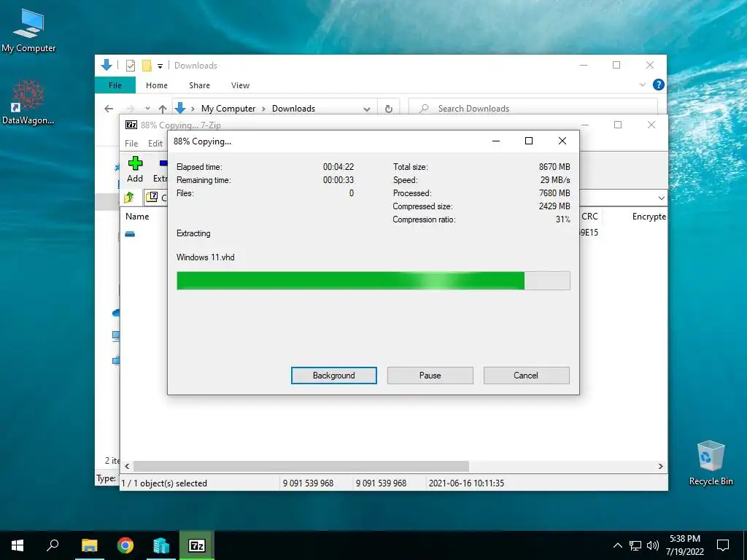Screen dimensions: 747x560
Task: Maximize the 88% Copying dialog
Action: [x=528, y=141]
